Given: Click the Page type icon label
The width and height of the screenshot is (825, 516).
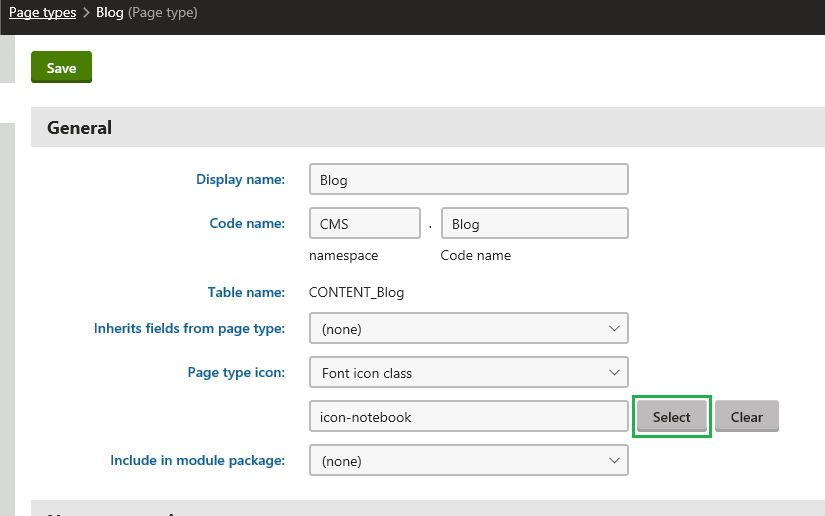Looking at the screenshot, I should [x=236, y=373].
